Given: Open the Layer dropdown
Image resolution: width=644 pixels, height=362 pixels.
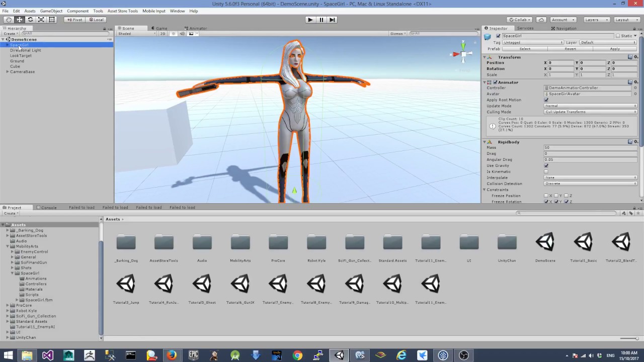Looking at the screenshot, I should pos(608,43).
